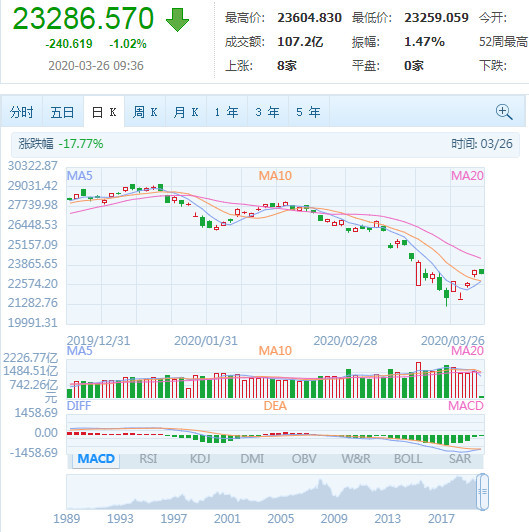Click the 1997 label on the timeline axis

click(173, 519)
